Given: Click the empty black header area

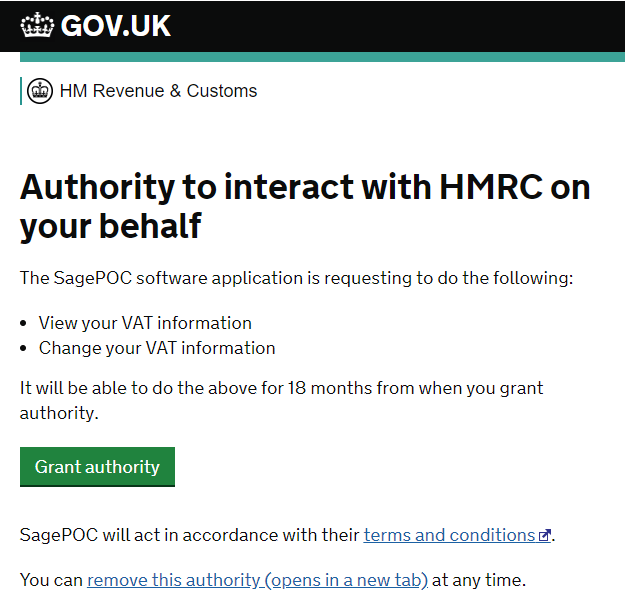Looking at the screenshot, I should click(400, 26).
